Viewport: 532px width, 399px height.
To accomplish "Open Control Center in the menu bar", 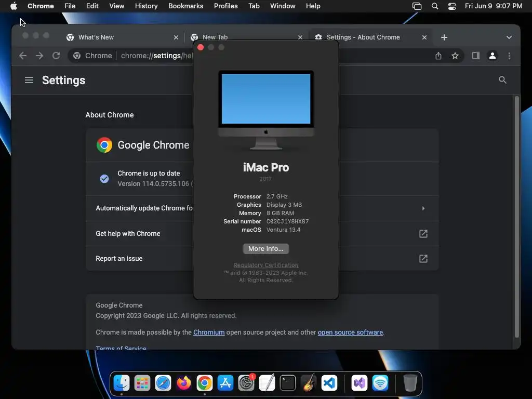I will 452,6.
